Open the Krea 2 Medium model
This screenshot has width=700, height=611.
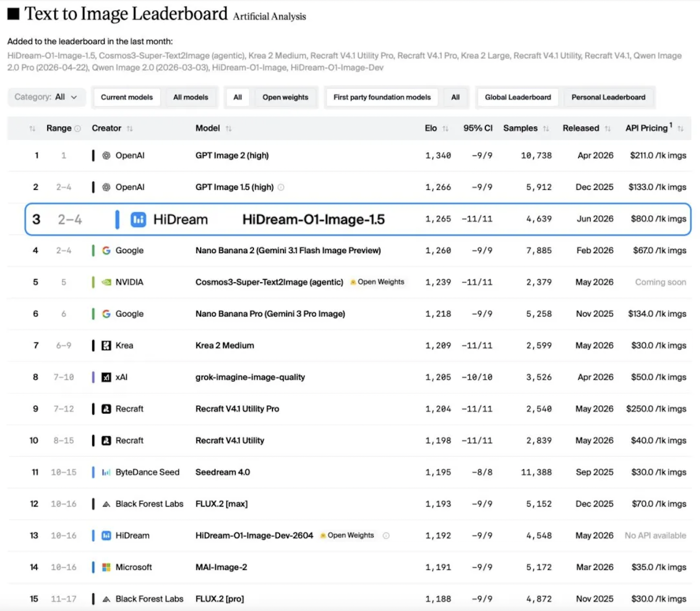click(225, 346)
